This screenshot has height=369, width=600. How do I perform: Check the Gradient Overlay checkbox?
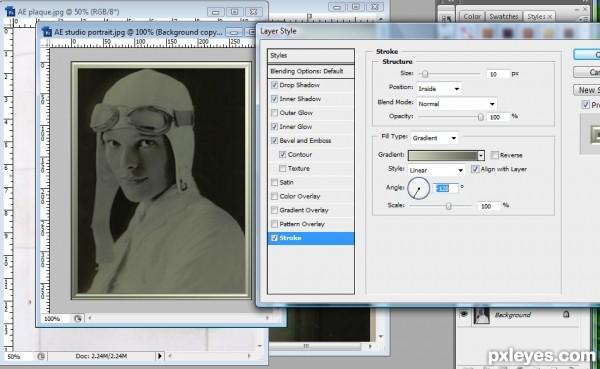pos(274,210)
